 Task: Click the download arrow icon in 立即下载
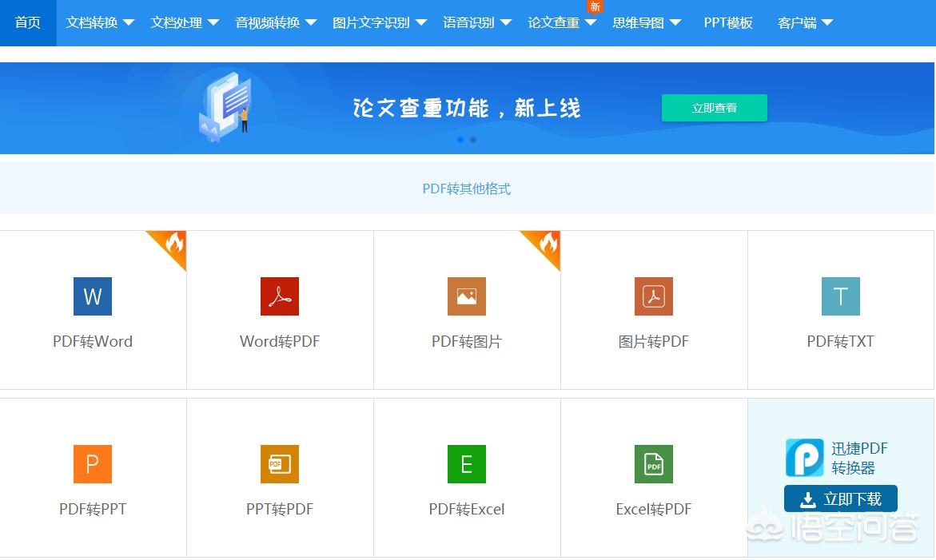pos(807,499)
